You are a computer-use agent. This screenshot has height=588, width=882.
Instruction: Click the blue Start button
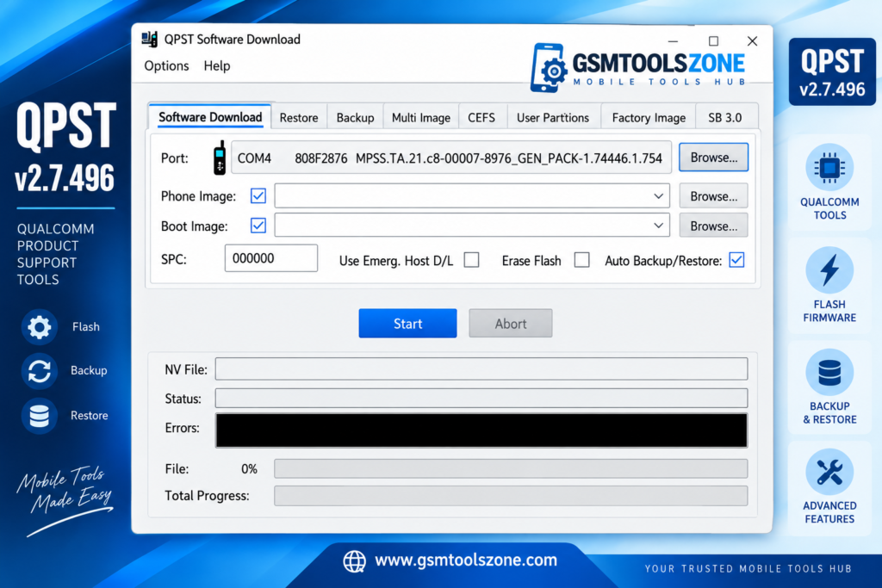(407, 323)
